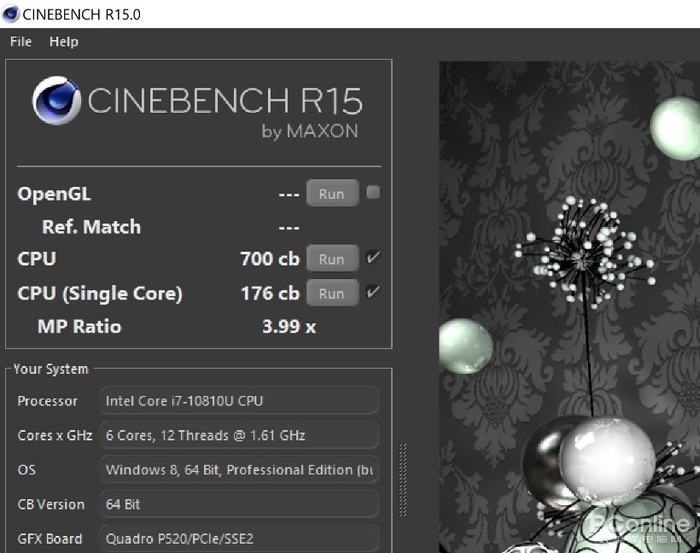The height and width of the screenshot is (553, 700).
Task: Click the panel splitter grip handle
Action: (403, 480)
